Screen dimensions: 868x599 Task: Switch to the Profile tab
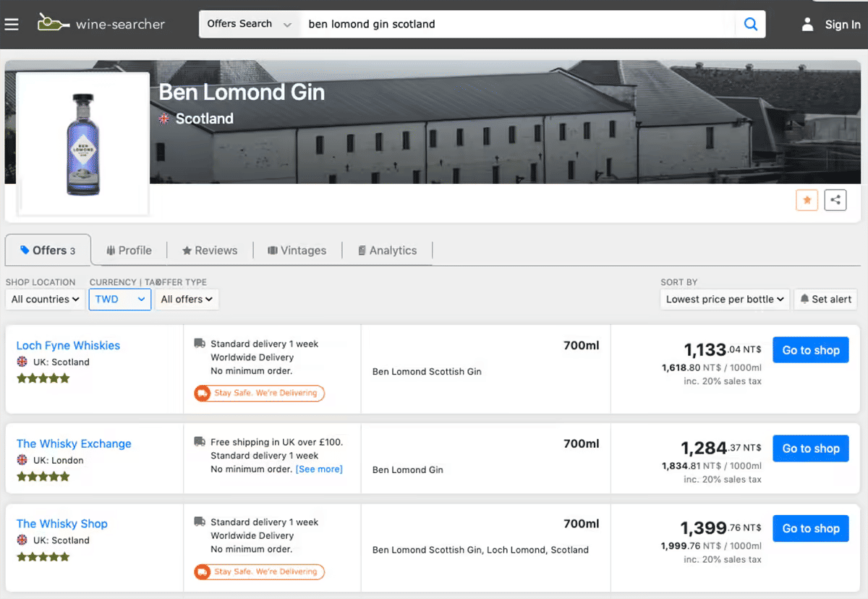click(129, 250)
